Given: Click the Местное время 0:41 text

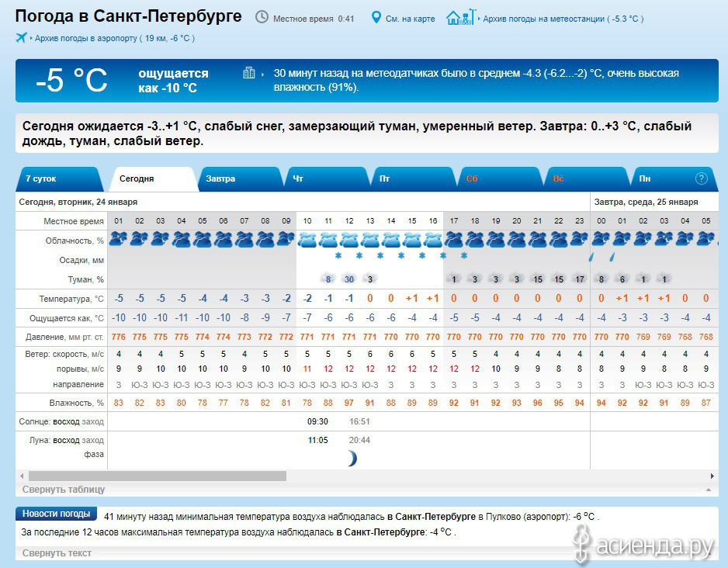Looking at the screenshot, I should click(x=314, y=19).
